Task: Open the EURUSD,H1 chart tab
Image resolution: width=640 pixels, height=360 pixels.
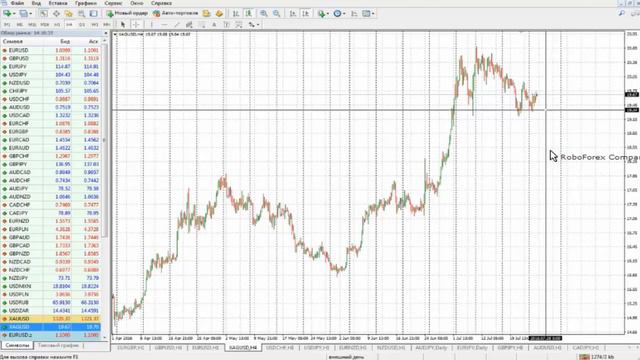Action: pyautogui.click(x=206, y=348)
